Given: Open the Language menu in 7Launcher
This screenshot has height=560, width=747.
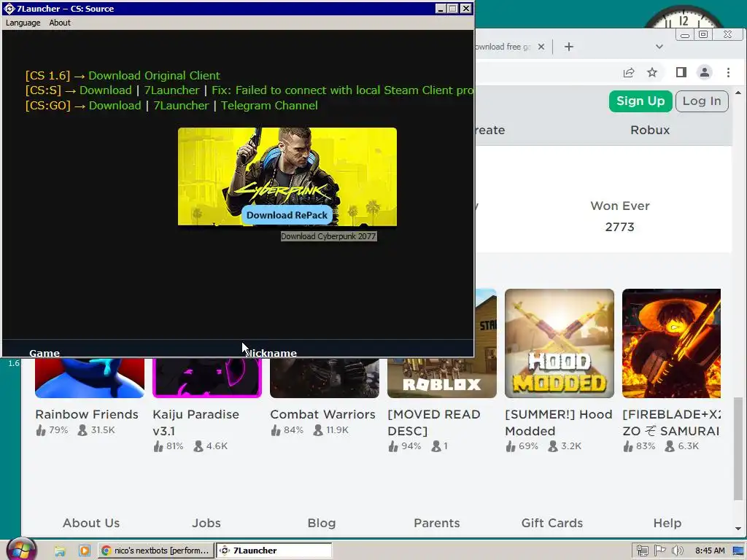Looking at the screenshot, I should click(23, 23).
